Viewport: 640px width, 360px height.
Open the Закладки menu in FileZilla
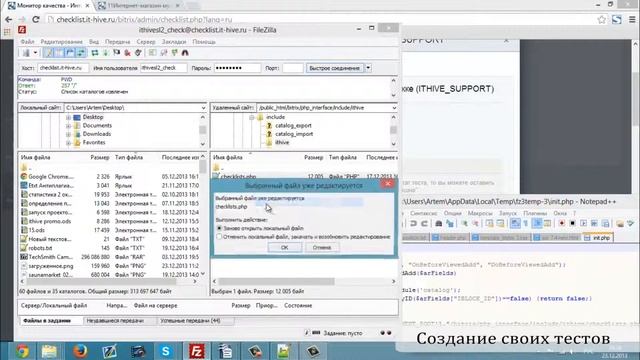coord(174,42)
